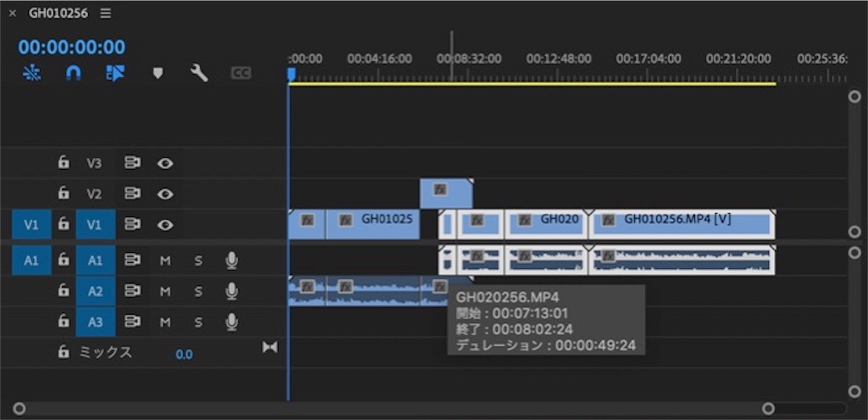868x420 pixels.
Task: Toggle lock on A2 track
Action: 64,290
